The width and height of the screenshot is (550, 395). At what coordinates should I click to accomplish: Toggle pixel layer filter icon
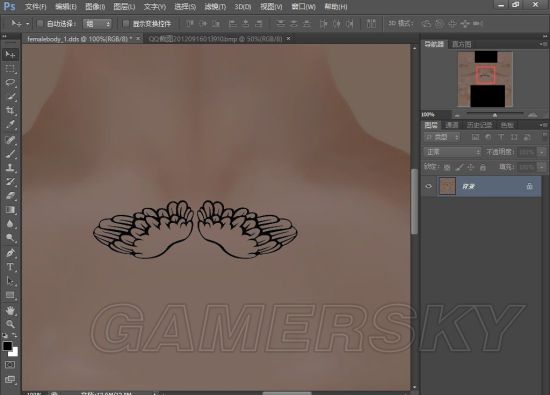coord(475,137)
